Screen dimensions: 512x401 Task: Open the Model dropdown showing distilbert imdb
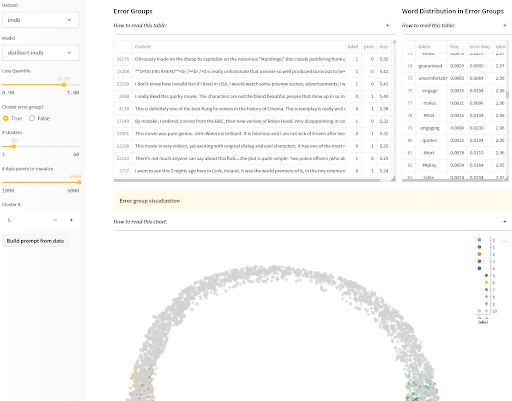click(x=40, y=53)
